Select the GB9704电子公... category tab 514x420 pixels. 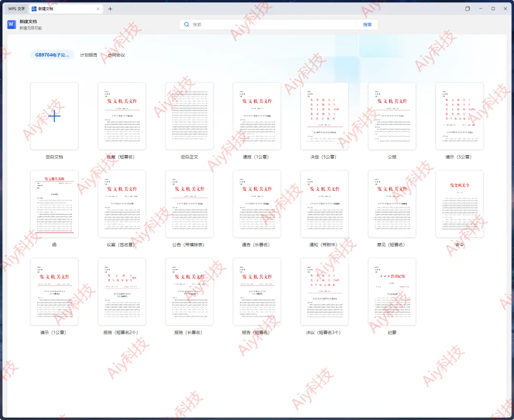click(52, 55)
